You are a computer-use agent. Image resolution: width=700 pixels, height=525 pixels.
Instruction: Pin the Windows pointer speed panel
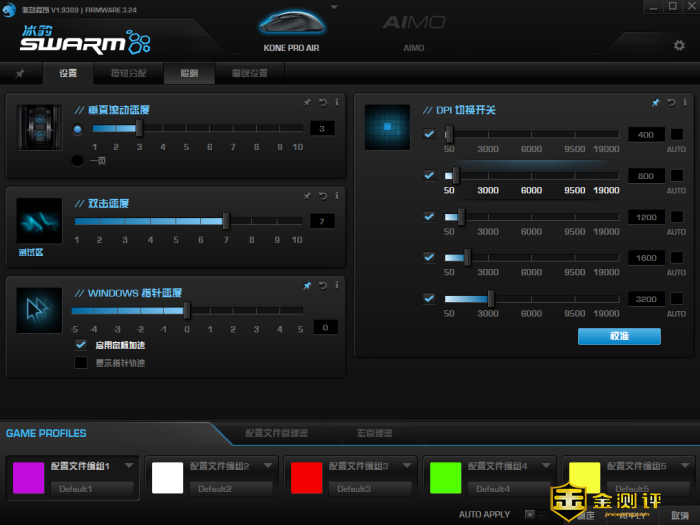(307, 286)
